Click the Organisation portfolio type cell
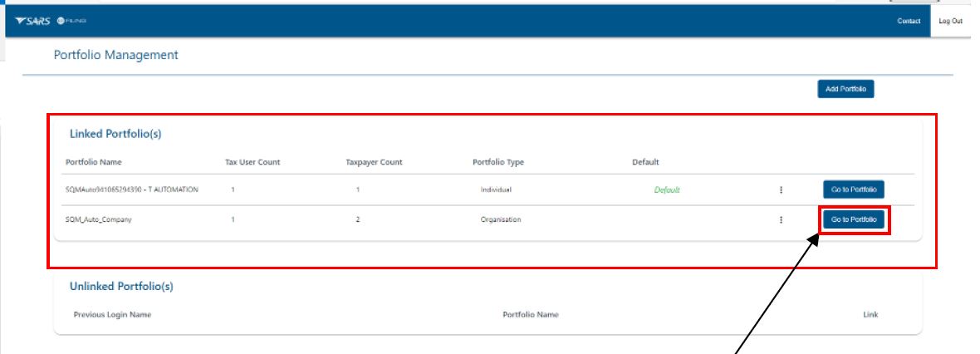 tap(501, 220)
